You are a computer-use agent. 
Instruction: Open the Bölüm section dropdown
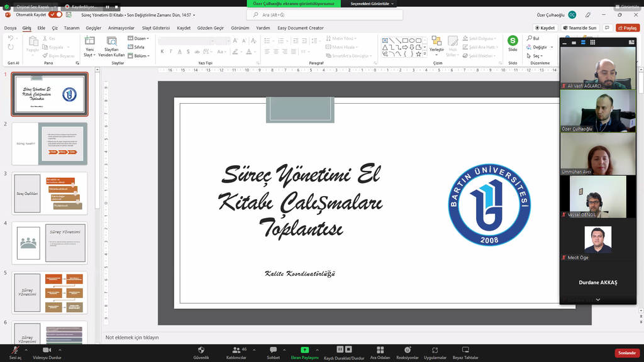coord(138,56)
